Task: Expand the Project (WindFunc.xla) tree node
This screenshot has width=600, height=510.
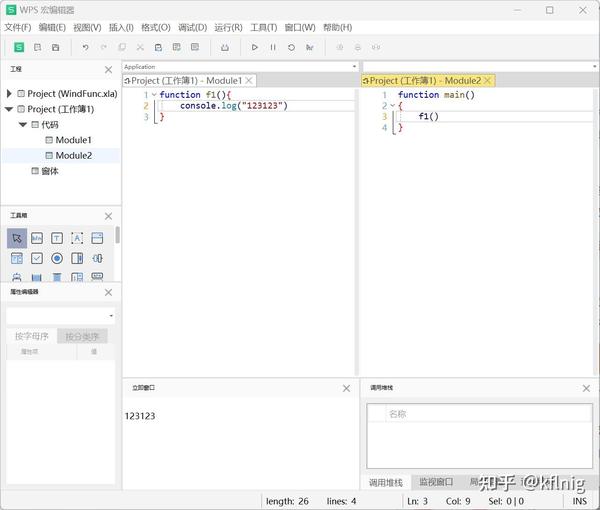Action: (9, 94)
